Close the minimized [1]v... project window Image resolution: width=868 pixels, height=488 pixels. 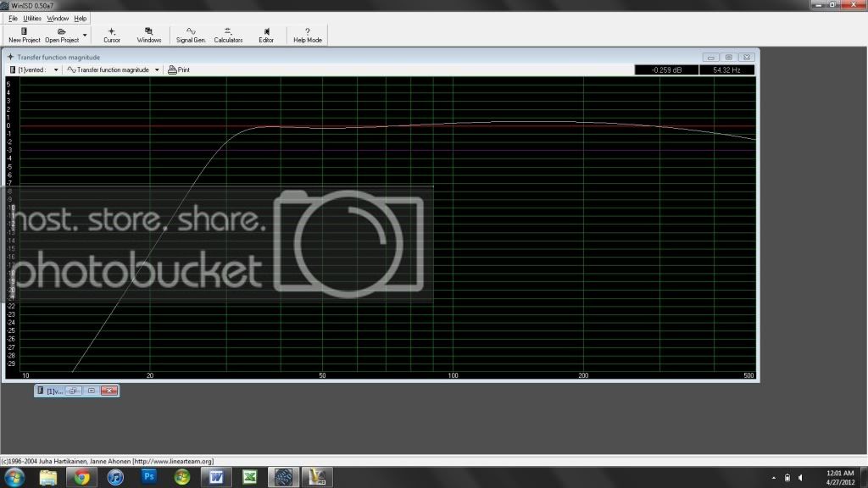point(109,391)
